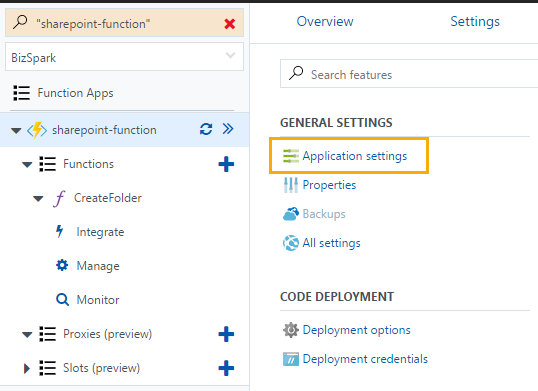Click the "sharepoint-function" search box
Viewport: 538px width, 391px height.
pos(124,23)
